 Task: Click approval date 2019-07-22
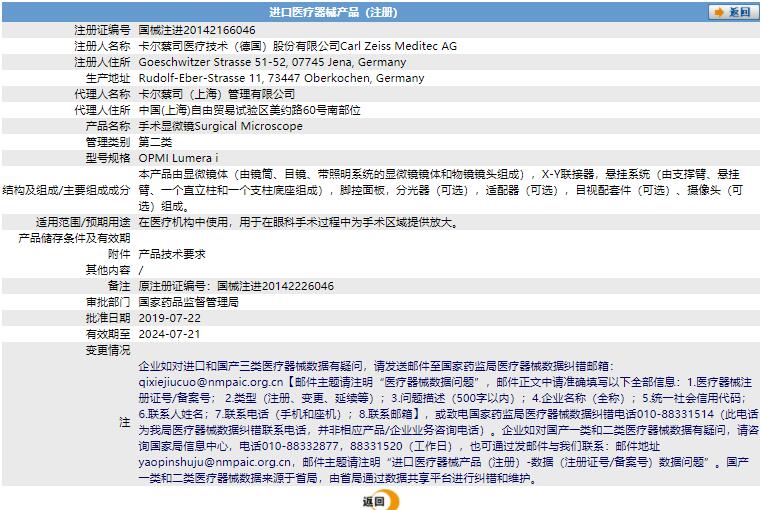point(170,318)
